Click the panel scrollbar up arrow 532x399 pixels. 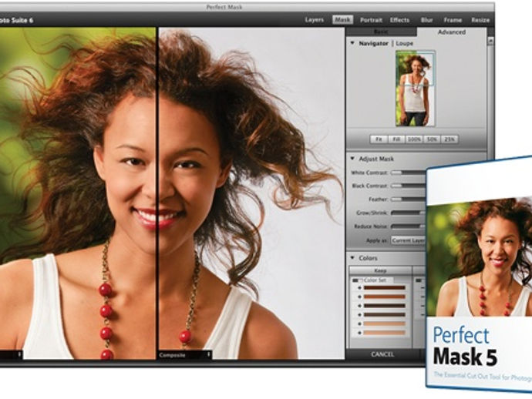pyautogui.click(x=490, y=41)
